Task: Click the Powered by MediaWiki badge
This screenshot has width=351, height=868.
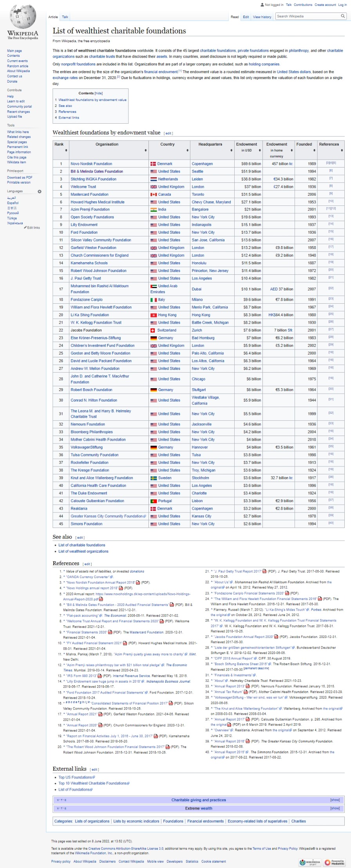Action: coord(334,862)
